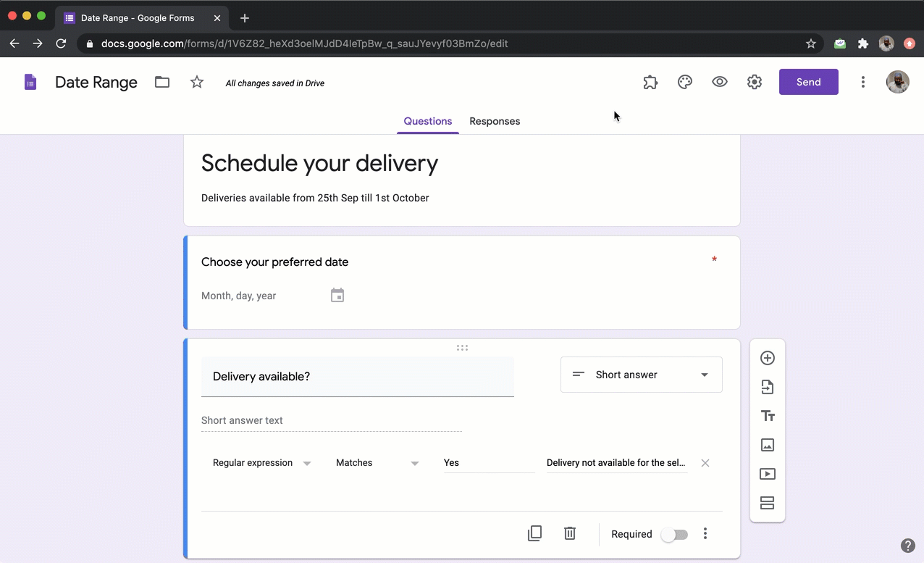
Task: Delete the question with trash icon
Action: pyautogui.click(x=570, y=534)
